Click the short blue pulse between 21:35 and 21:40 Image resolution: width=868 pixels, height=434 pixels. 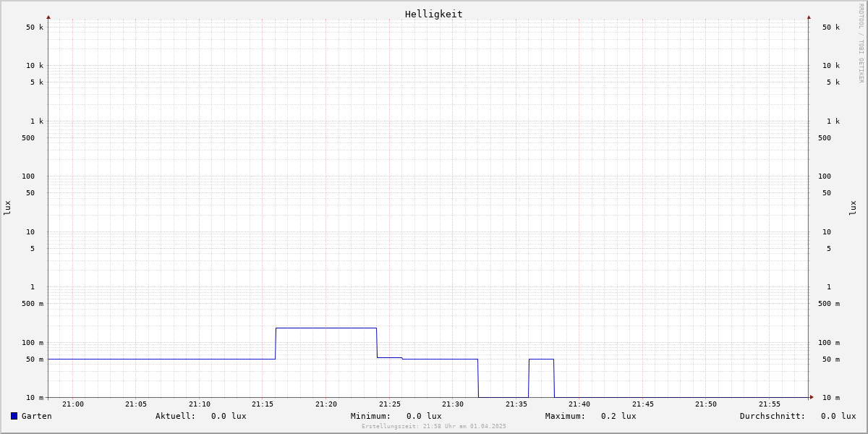541,359
